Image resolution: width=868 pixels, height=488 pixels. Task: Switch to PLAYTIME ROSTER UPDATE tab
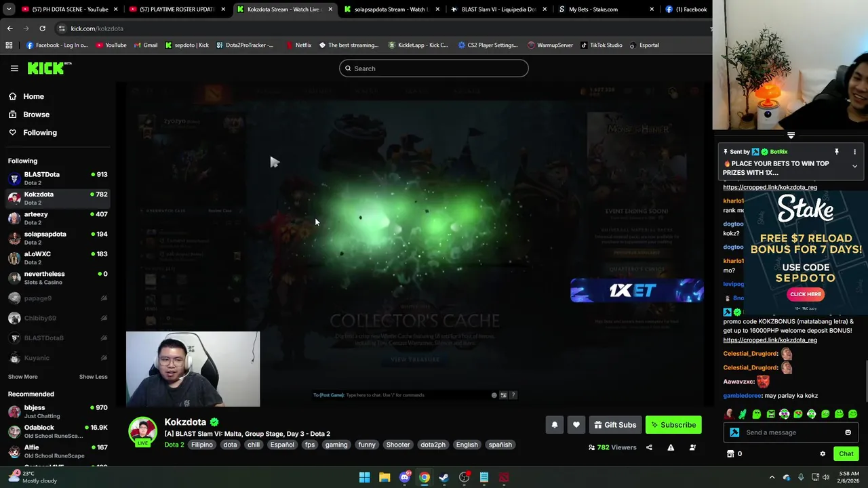coord(177,9)
